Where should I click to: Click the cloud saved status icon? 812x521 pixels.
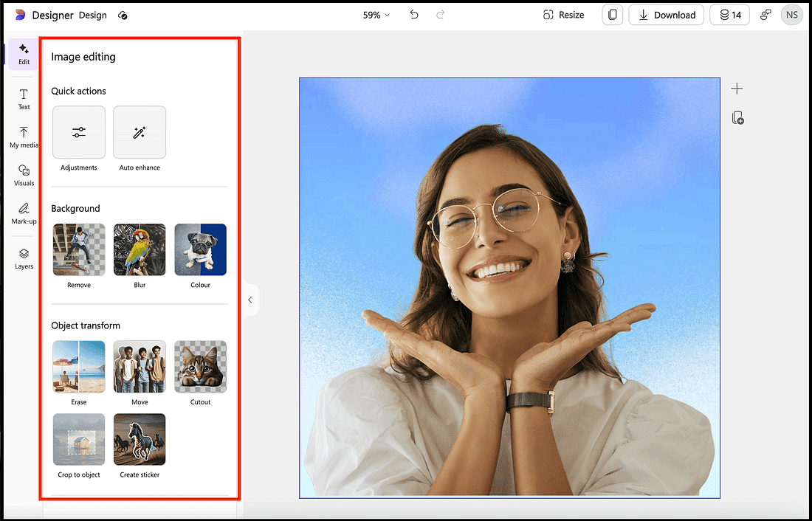[x=123, y=15]
